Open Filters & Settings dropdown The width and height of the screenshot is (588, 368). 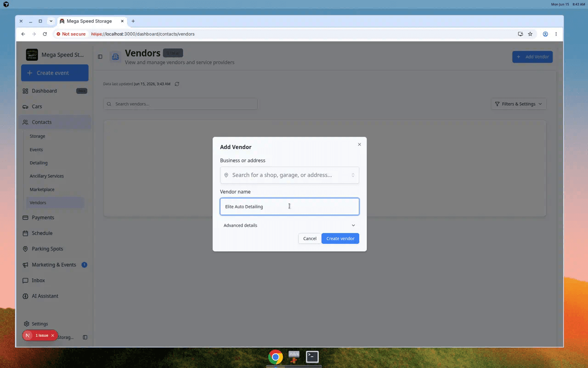coord(519,104)
